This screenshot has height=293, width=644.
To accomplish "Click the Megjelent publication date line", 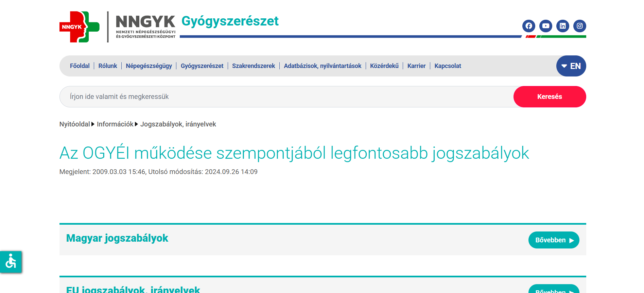I will [x=158, y=172].
